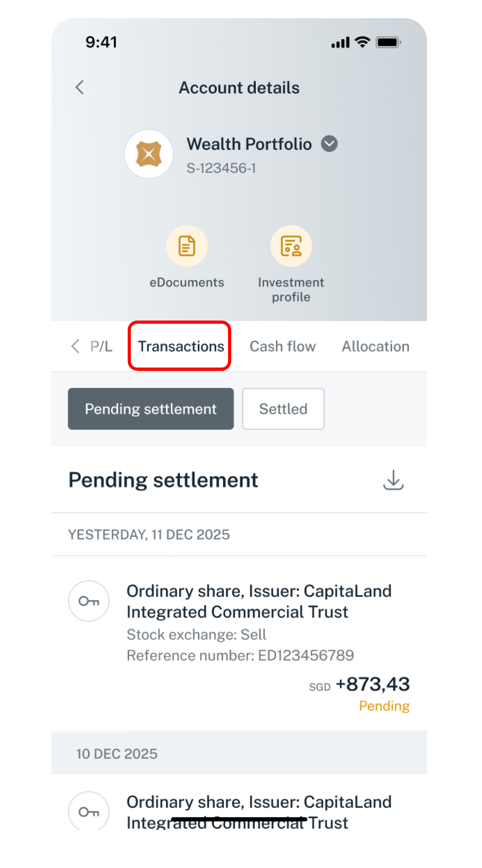Open the eDocuments icon
This screenshot has width=482, height=868.
point(187,246)
